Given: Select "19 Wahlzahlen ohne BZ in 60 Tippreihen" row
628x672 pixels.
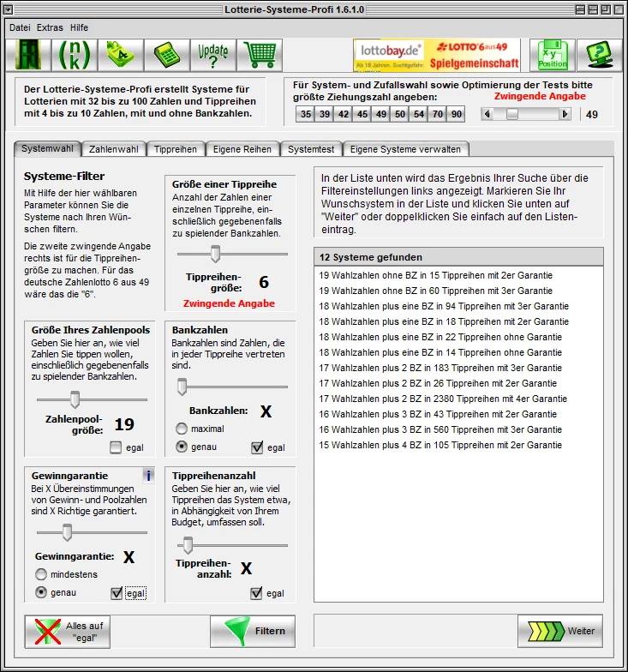Looking at the screenshot, I should coord(458,291).
